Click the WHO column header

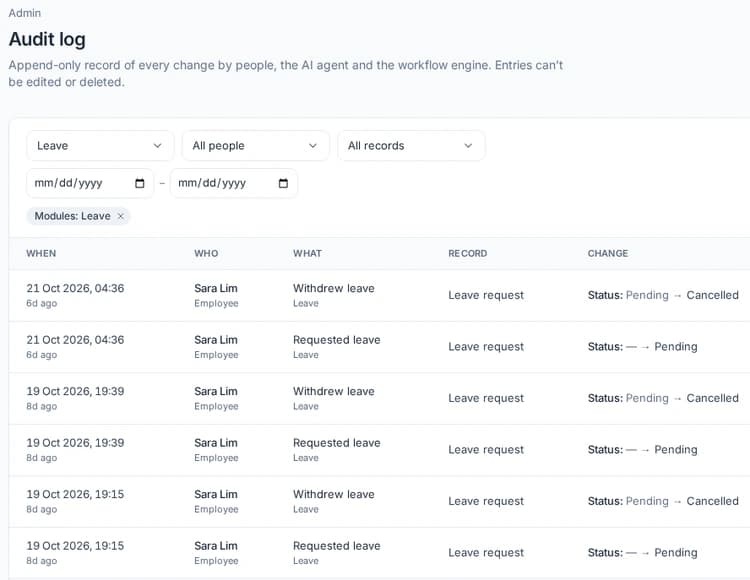[x=206, y=253]
